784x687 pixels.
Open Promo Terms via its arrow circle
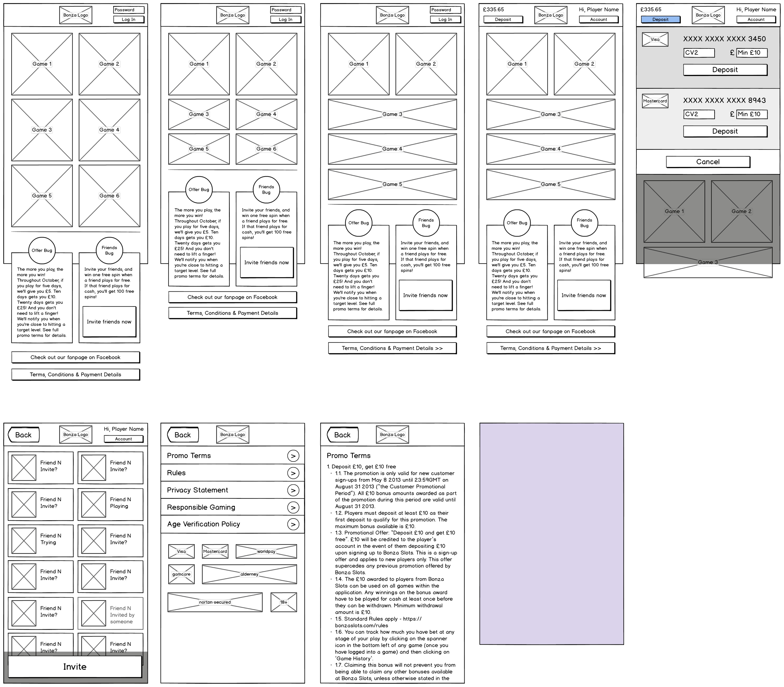[293, 456]
